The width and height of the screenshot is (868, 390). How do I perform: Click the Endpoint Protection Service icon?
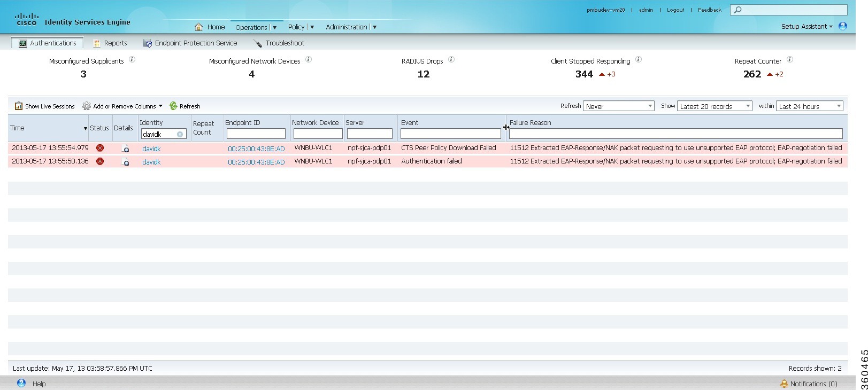(x=148, y=43)
